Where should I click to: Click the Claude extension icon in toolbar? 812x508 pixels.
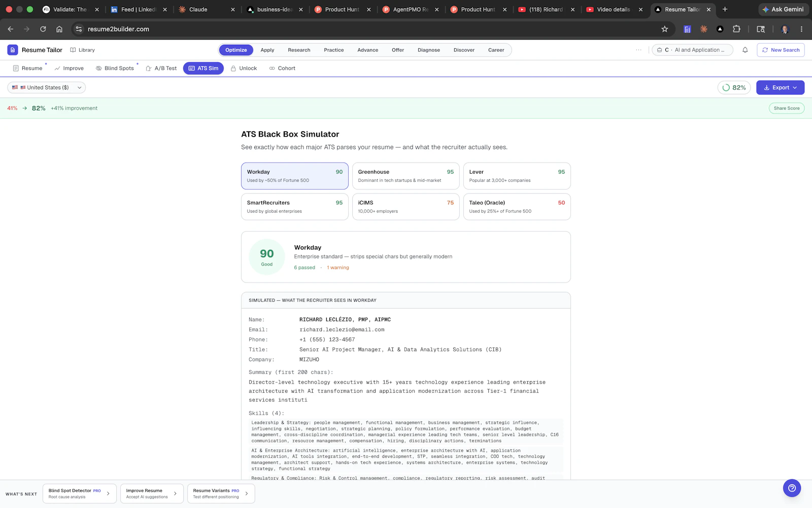(x=703, y=29)
